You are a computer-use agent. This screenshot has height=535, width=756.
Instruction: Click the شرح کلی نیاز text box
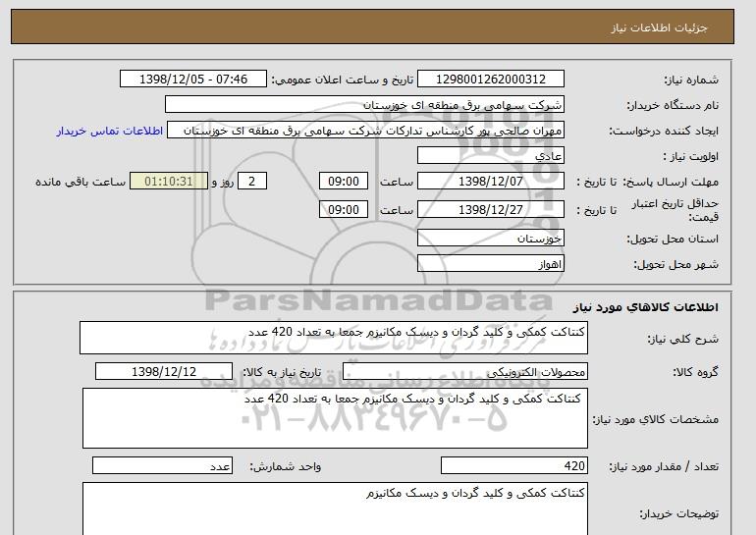[333, 337]
